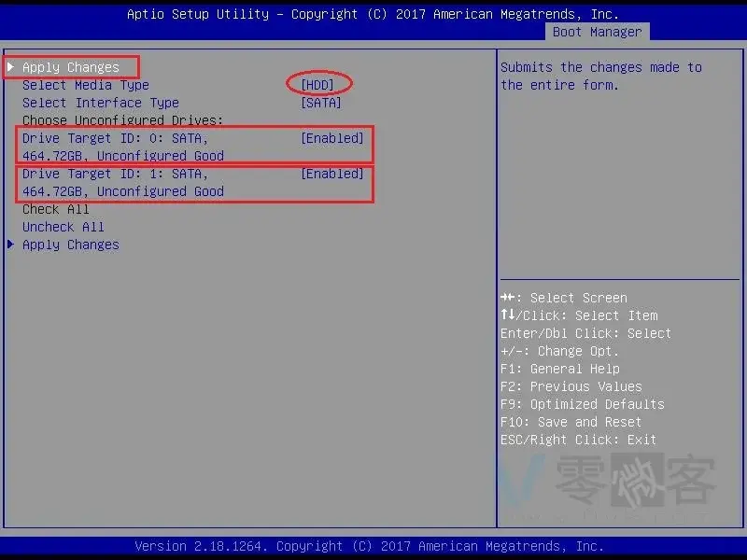Open the SATA interface type option

pos(320,103)
